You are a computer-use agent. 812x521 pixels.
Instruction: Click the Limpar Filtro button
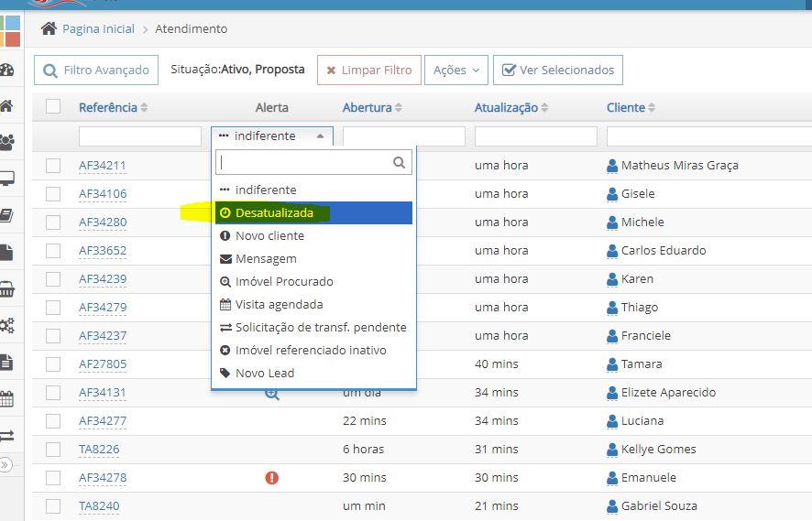(368, 71)
